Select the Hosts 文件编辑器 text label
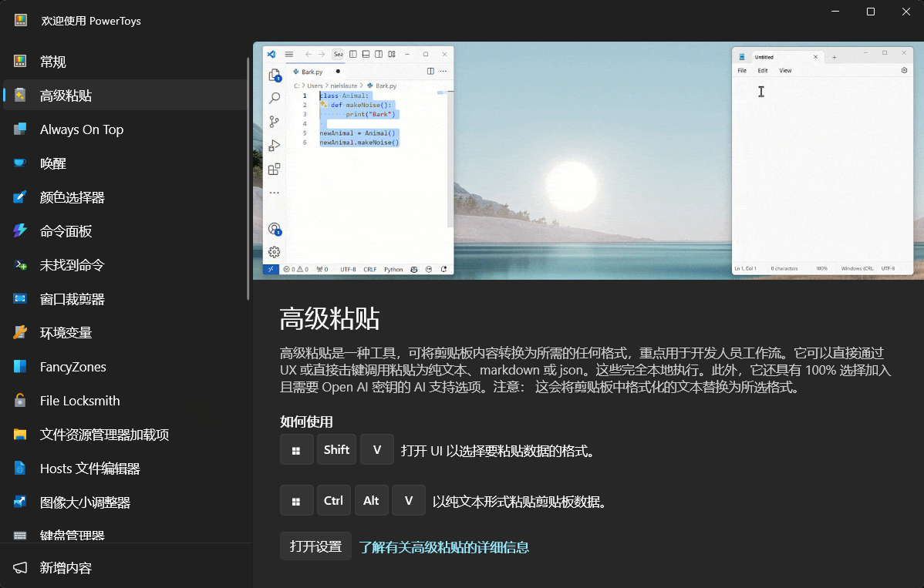This screenshot has height=588, width=924. pos(90,469)
